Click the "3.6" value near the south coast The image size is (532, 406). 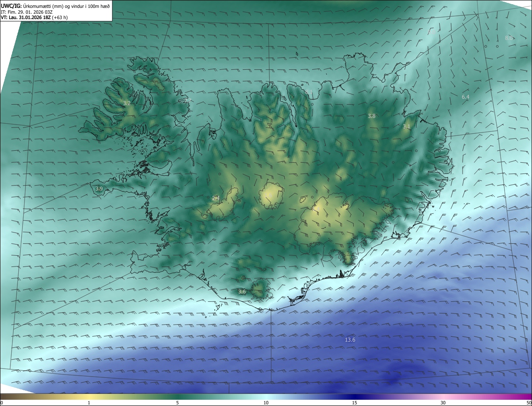point(242,292)
